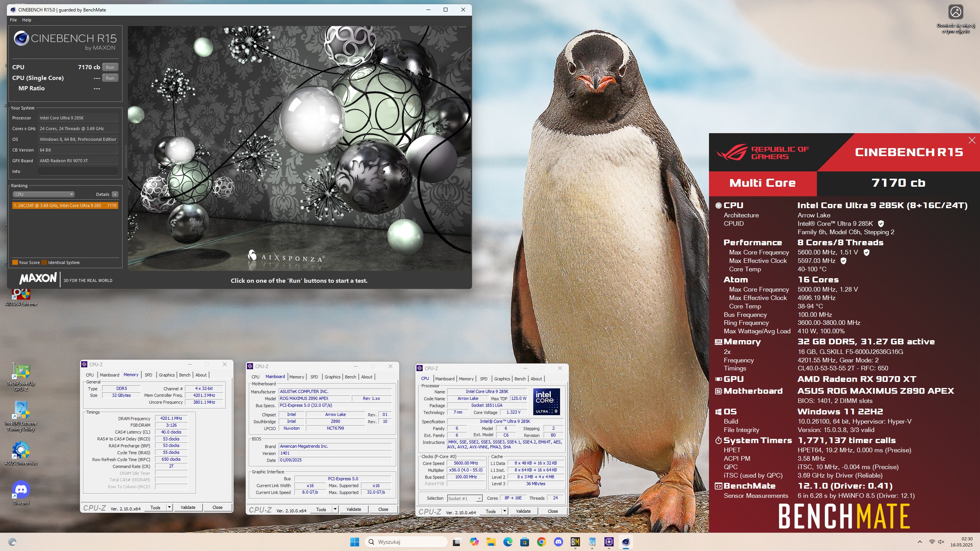Image resolution: width=980 pixels, height=551 pixels.
Task: Click Validate in the Processor CPU-Z window
Action: coord(523,511)
